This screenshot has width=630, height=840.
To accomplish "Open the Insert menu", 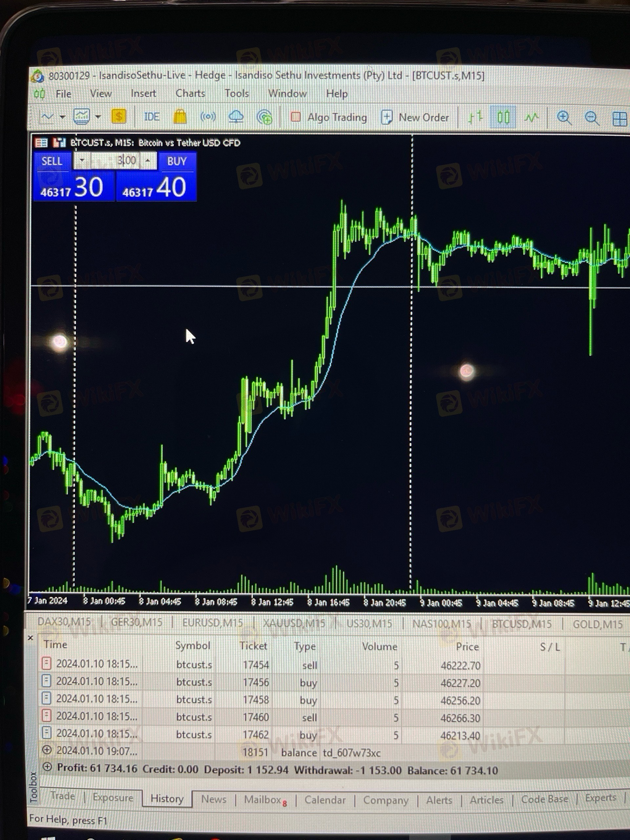I will coord(143,94).
